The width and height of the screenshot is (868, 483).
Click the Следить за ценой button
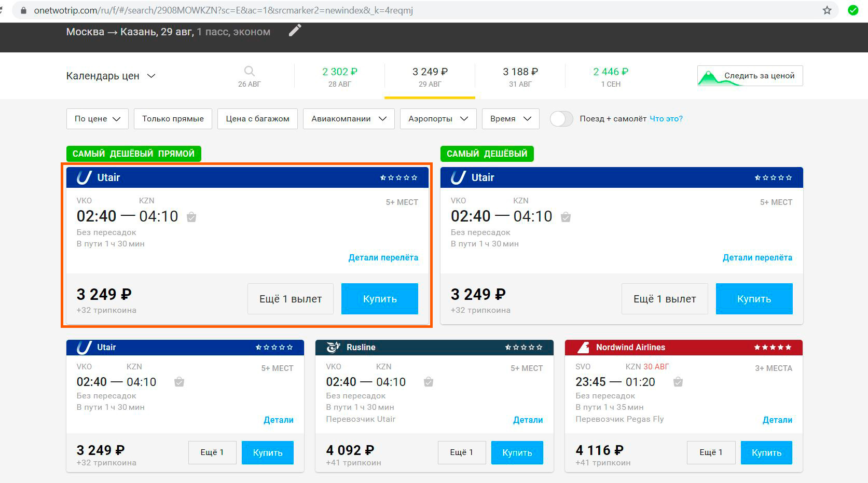[x=750, y=76]
